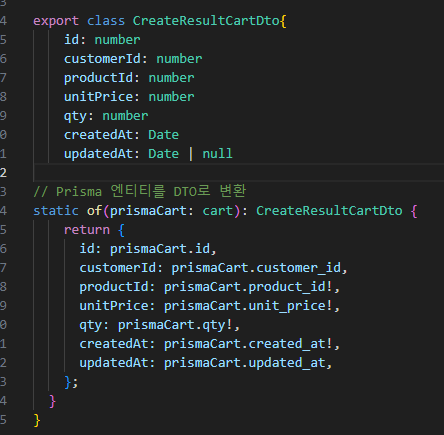444x435 pixels.
Task: Click 'prismaCart.id' value
Action: [x=160, y=249]
